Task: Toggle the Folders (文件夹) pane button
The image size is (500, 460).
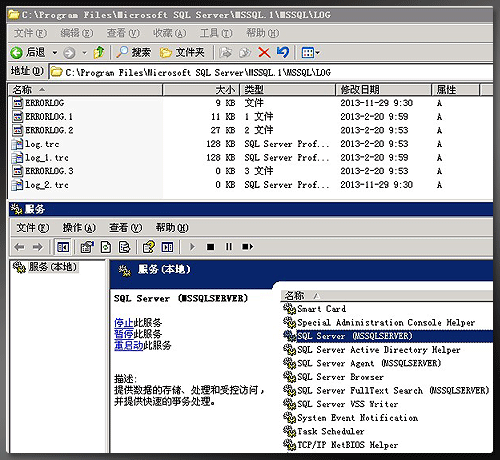Action: pyautogui.click(x=182, y=52)
